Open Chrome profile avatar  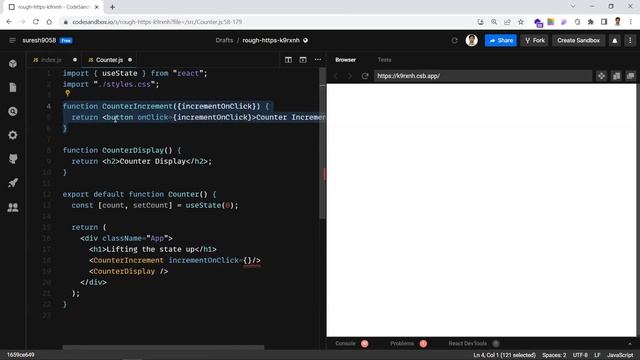618,22
